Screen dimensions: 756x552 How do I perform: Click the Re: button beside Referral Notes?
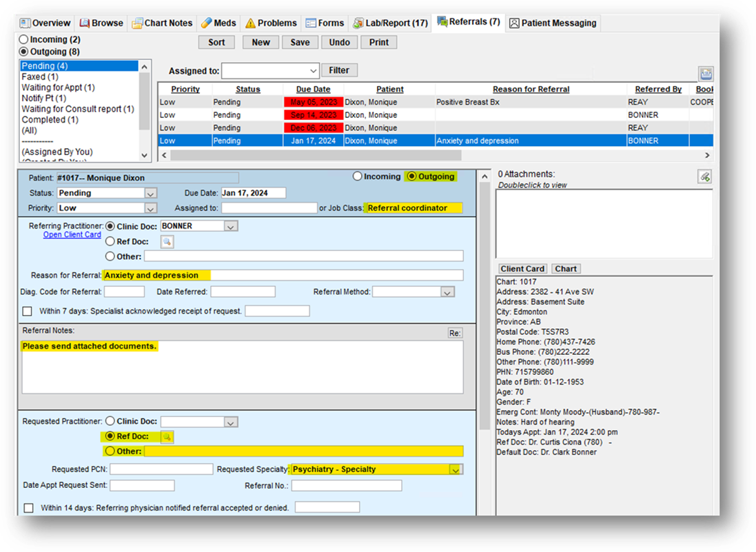[455, 333]
